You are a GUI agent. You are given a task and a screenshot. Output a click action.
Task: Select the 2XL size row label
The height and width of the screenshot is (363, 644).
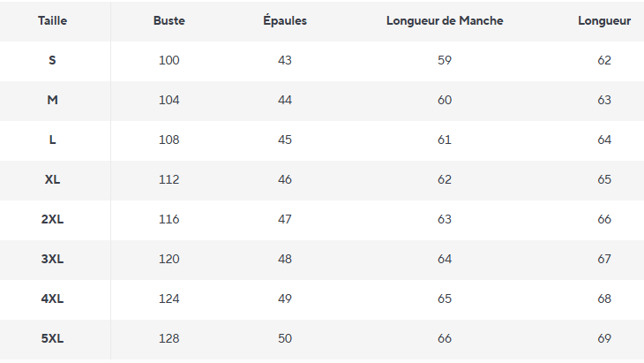(x=52, y=220)
